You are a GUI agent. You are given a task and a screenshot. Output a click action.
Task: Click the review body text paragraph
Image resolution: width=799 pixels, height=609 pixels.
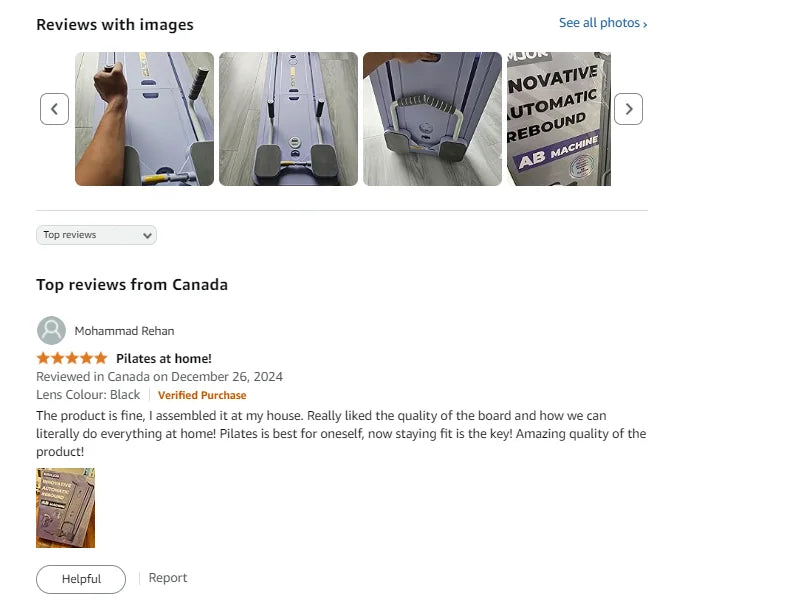click(340, 434)
